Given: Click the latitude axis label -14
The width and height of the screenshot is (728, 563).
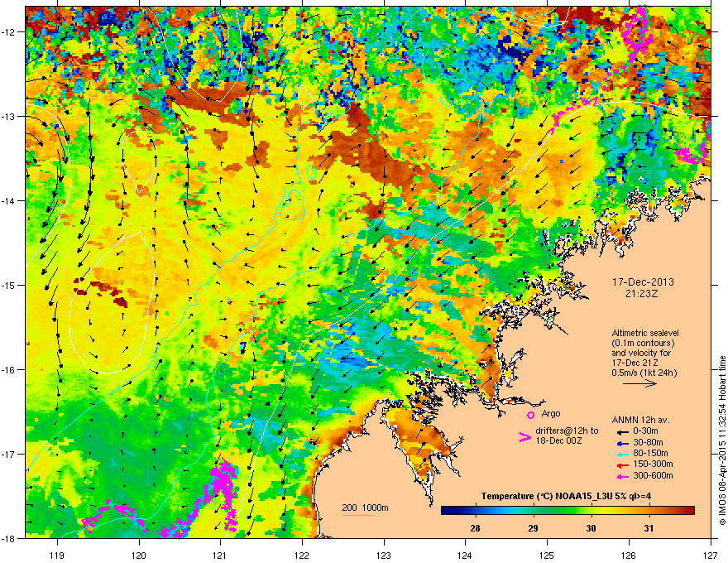Looking at the screenshot, I should coord(8,200).
